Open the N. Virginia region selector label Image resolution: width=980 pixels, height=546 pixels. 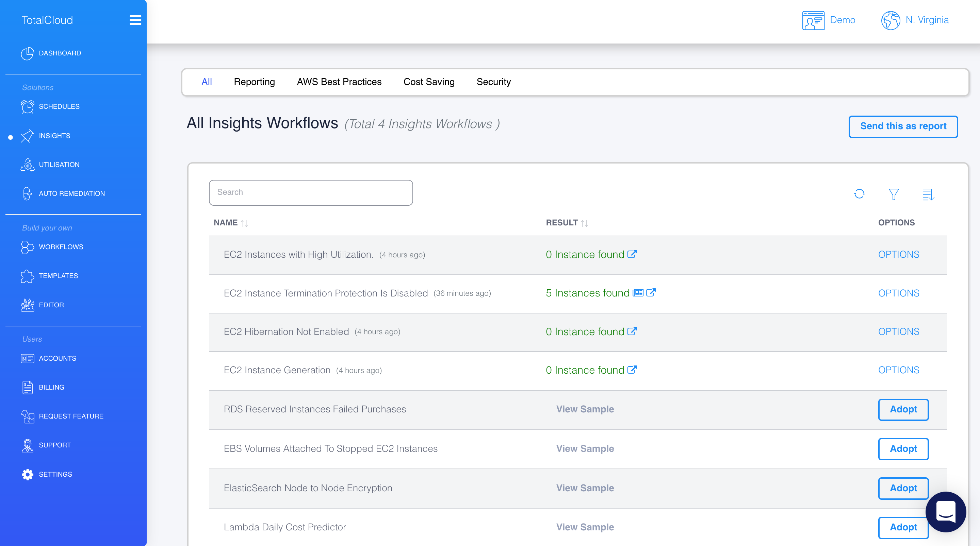927,20
